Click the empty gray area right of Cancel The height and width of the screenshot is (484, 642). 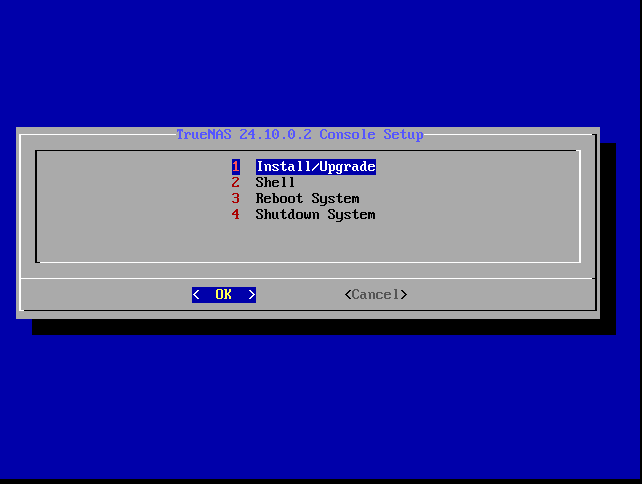click(x=500, y=295)
